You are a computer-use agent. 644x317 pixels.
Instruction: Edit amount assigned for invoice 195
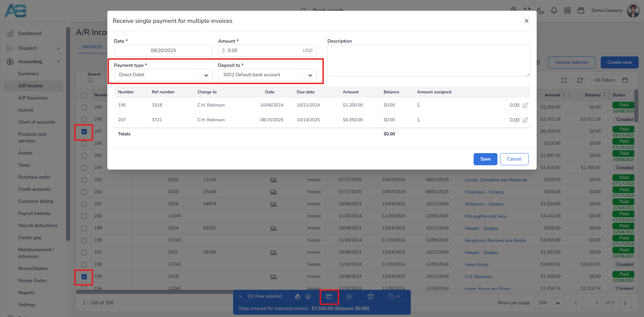525,105
